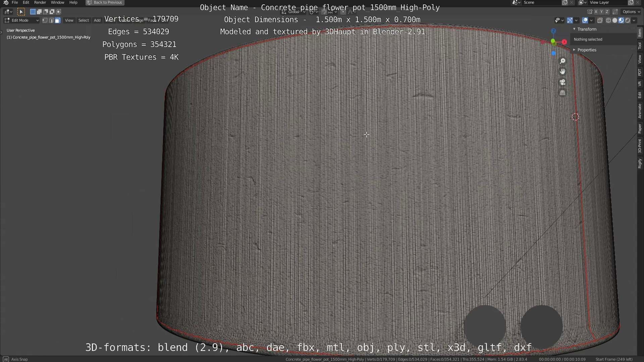Switch to material preview shading

pyautogui.click(x=621, y=20)
